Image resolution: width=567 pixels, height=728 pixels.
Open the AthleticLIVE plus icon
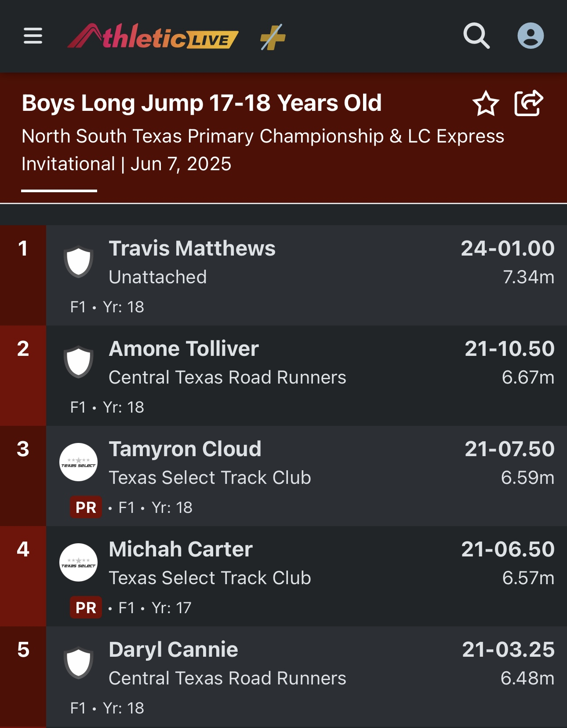tap(273, 37)
